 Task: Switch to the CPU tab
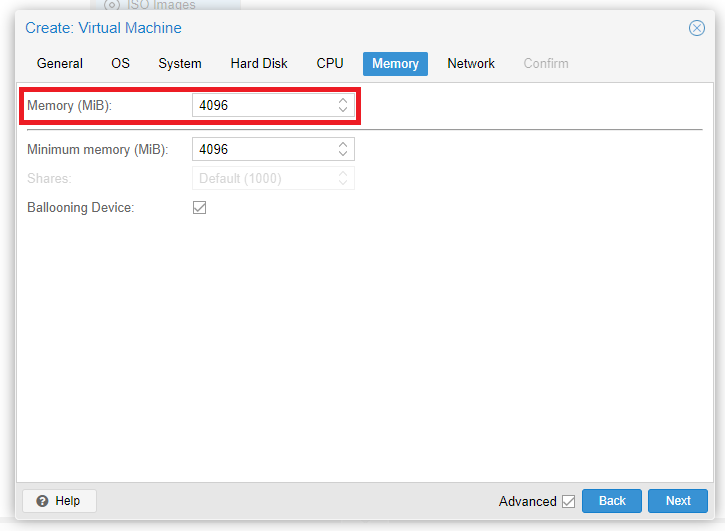point(330,63)
